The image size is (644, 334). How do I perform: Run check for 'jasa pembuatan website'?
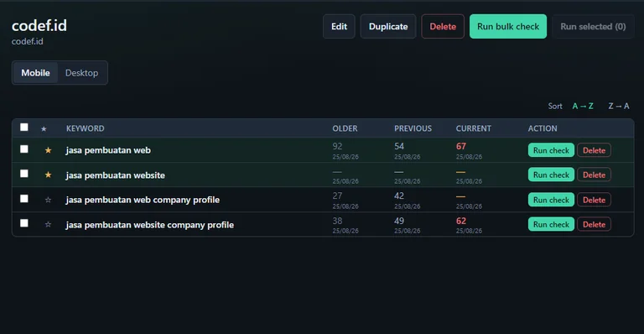[551, 175]
